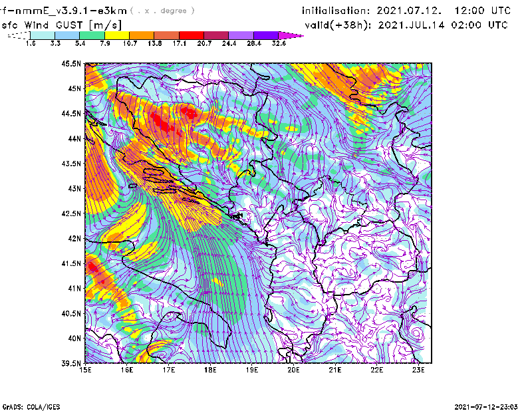Click the dashed white arrow start of colorbar
Image resolution: width=532 pixels, height=411 pixels.
coord(19,35)
